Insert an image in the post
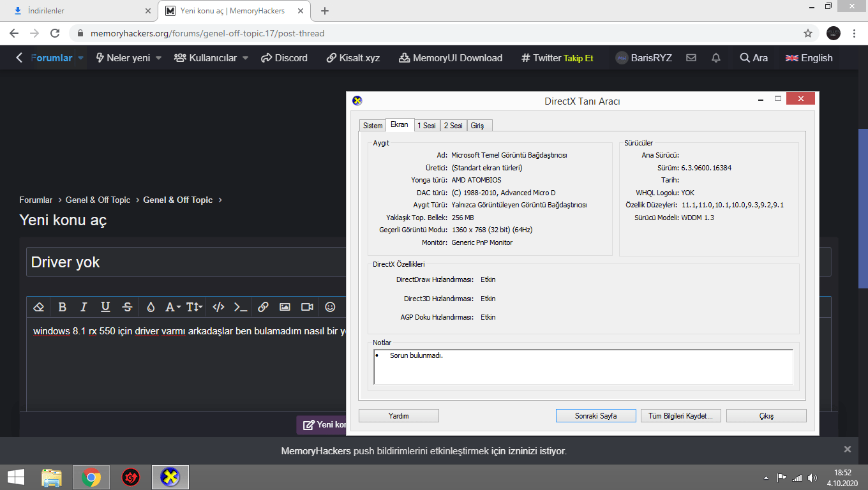The width and height of the screenshot is (868, 490). [x=285, y=307]
